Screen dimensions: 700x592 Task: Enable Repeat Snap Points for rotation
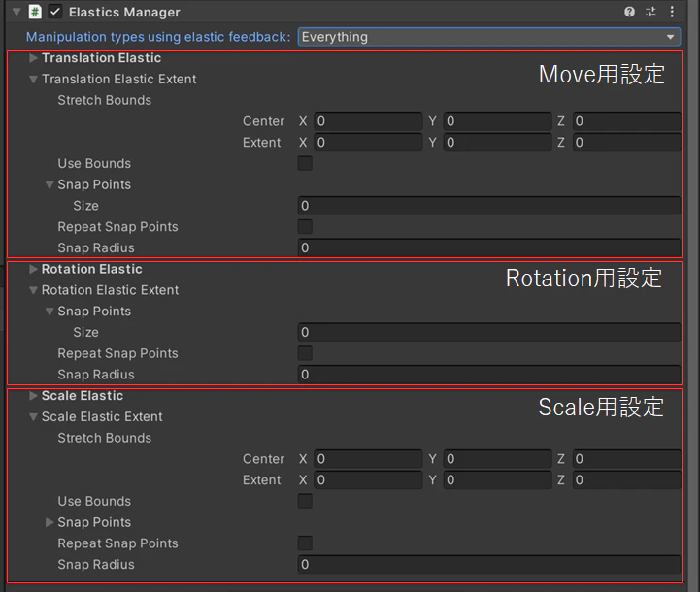tap(305, 353)
